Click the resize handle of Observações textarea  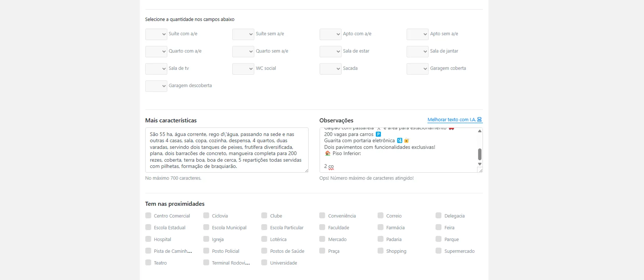click(480, 170)
